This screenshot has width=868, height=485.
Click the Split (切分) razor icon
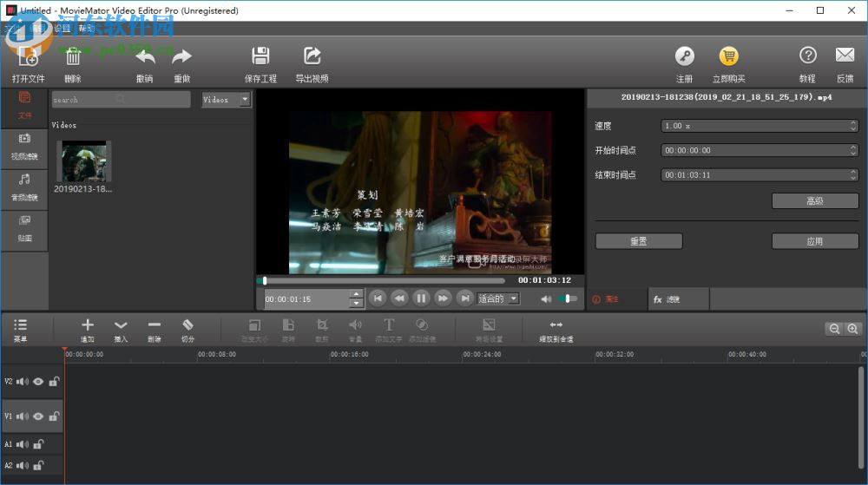pos(187,324)
